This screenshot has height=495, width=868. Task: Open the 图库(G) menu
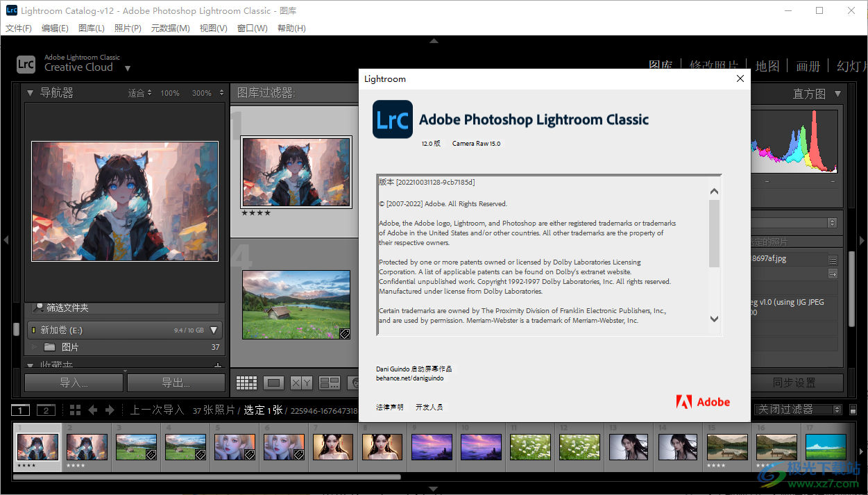(91, 28)
